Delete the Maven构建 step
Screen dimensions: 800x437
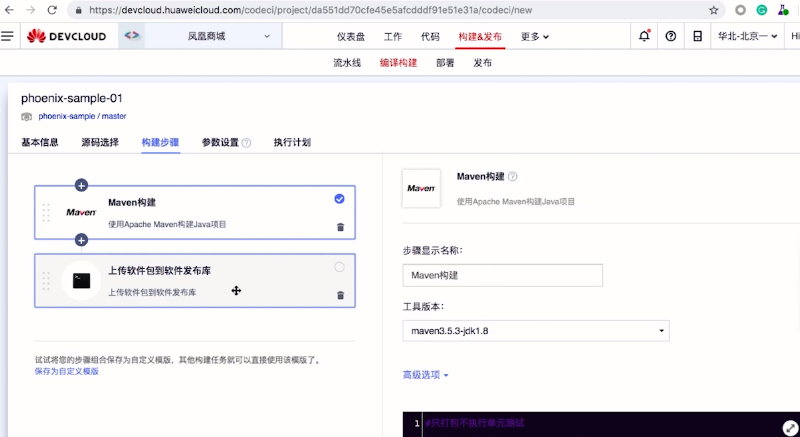pyautogui.click(x=340, y=227)
